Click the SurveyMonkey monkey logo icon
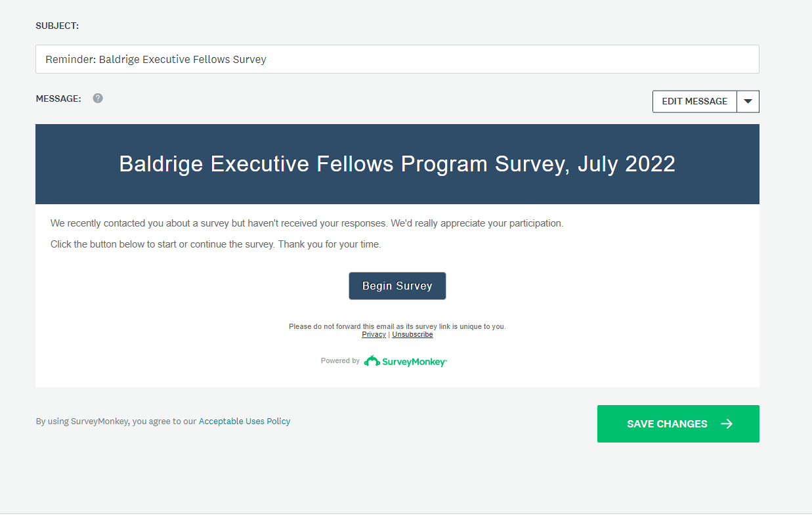Image resolution: width=812 pixels, height=520 pixels. click(372, 360)
